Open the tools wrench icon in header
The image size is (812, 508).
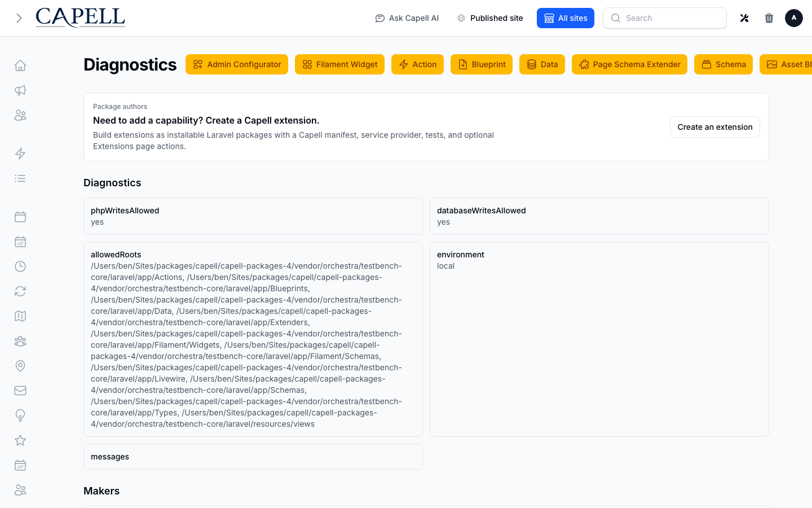744,18
